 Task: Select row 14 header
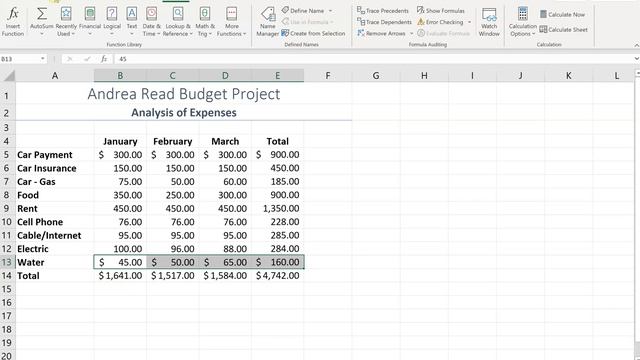(x=7, y=276)
